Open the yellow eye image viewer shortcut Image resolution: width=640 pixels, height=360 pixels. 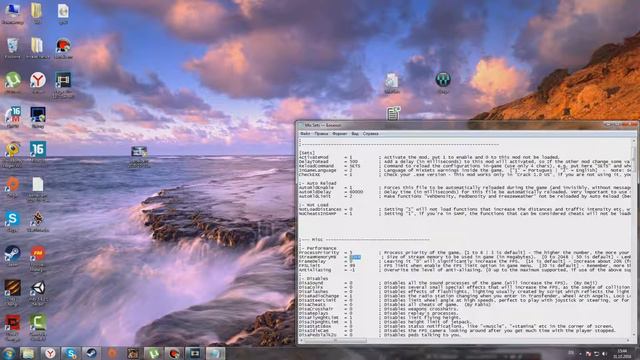13,153
